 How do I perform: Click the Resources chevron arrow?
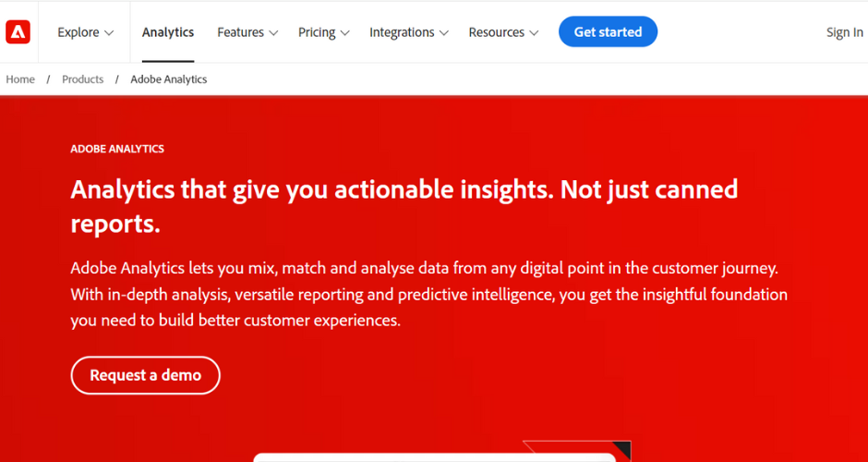tap(534, 32)
